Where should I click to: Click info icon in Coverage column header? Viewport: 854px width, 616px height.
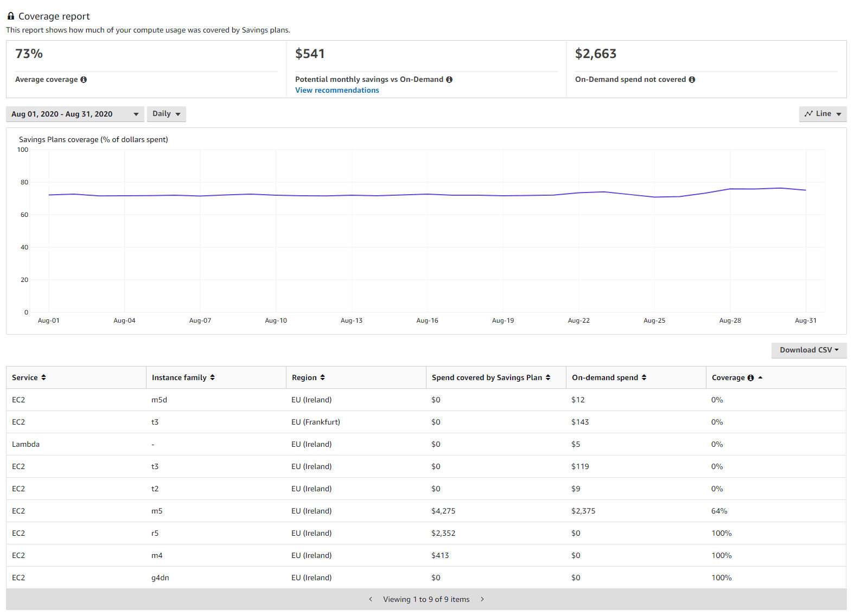(x=750, y=378)
